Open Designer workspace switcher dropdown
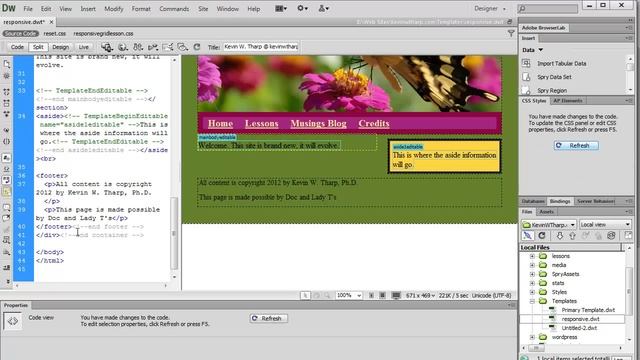The height and width of the screenshot is (360, 640). click(x=489, y=9)
